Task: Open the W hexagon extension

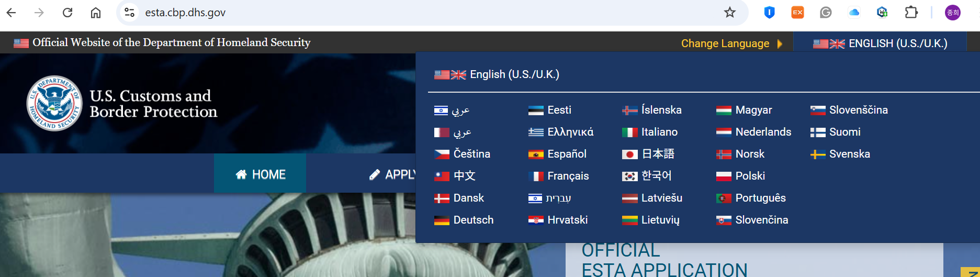Action: [x=882, y=13]
